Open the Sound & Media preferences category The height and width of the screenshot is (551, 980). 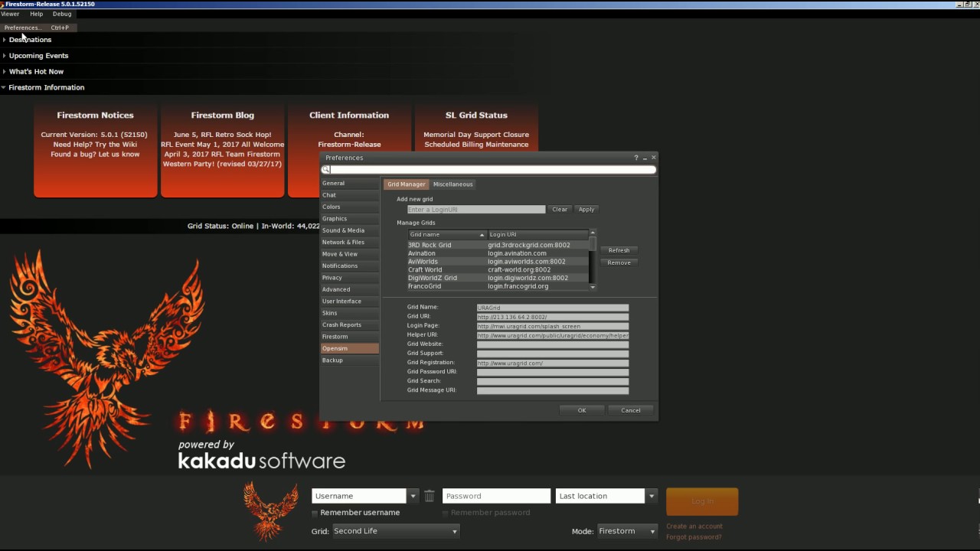click(350, 230)
